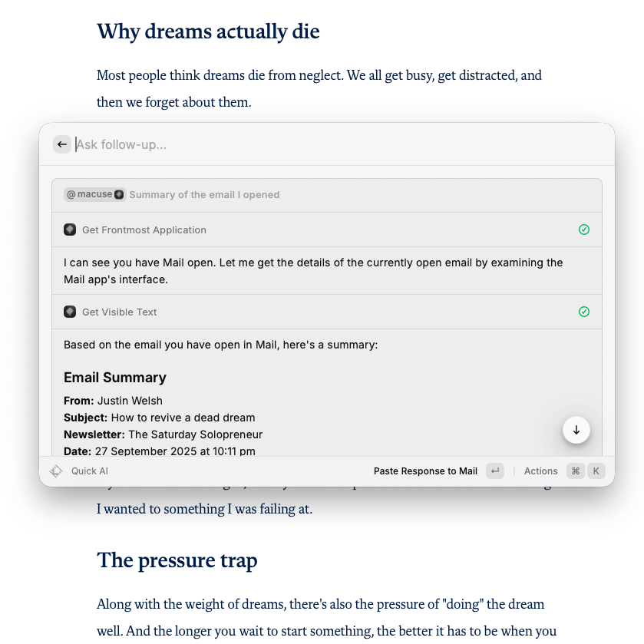Click the Email Summary heading
The height and width of the screenshot is (644, 644).
[115, 378]
